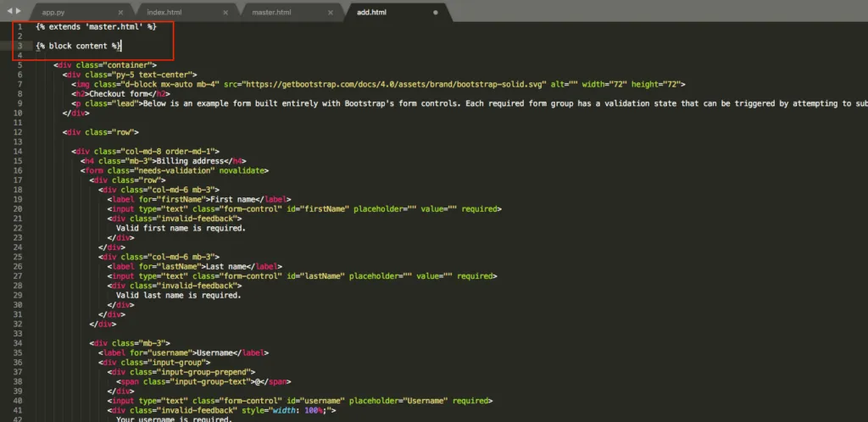Click the closing div on line 10
Viewport: 868px width, 422px height.
tap(75, 113)
